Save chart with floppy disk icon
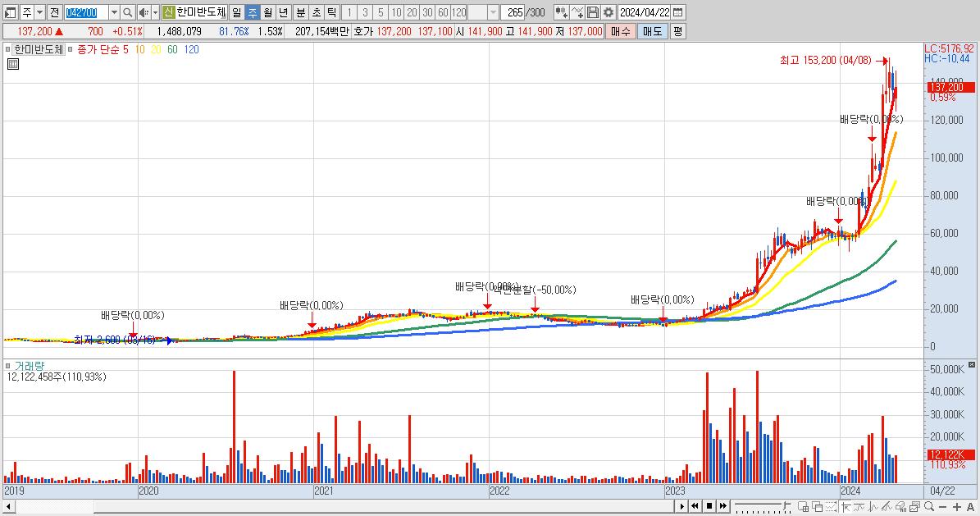Viewport: 980px width, 516px height. click(x=592, y=12)
